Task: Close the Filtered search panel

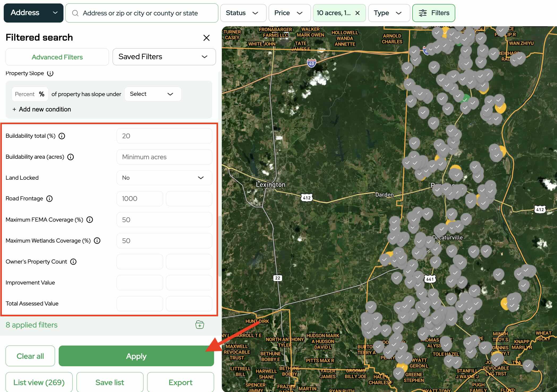Action: (x=206, y=38)
